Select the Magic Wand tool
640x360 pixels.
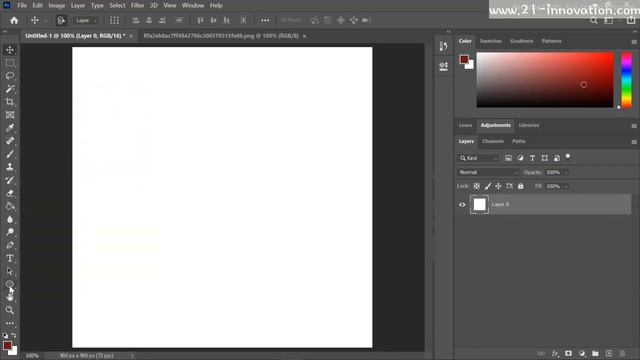coord(10,89)
